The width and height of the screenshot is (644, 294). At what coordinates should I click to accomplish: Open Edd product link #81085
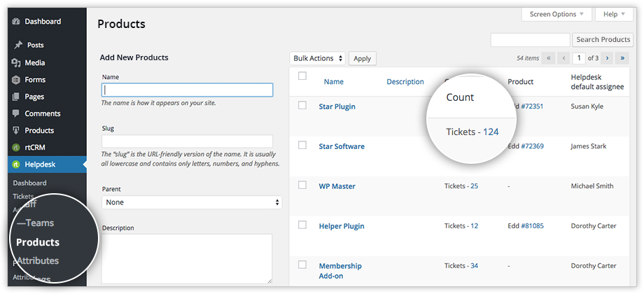click(x=532, y=226)
